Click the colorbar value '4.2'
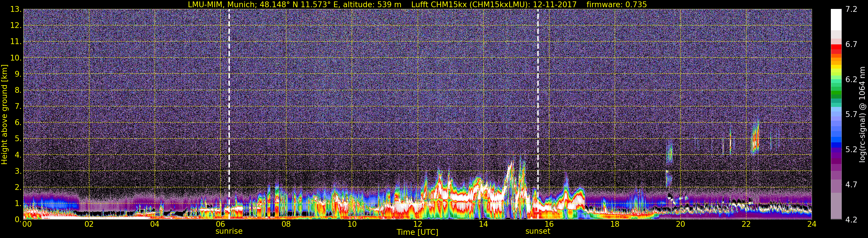Screen dimensions: 868x238 coord(851,220)
